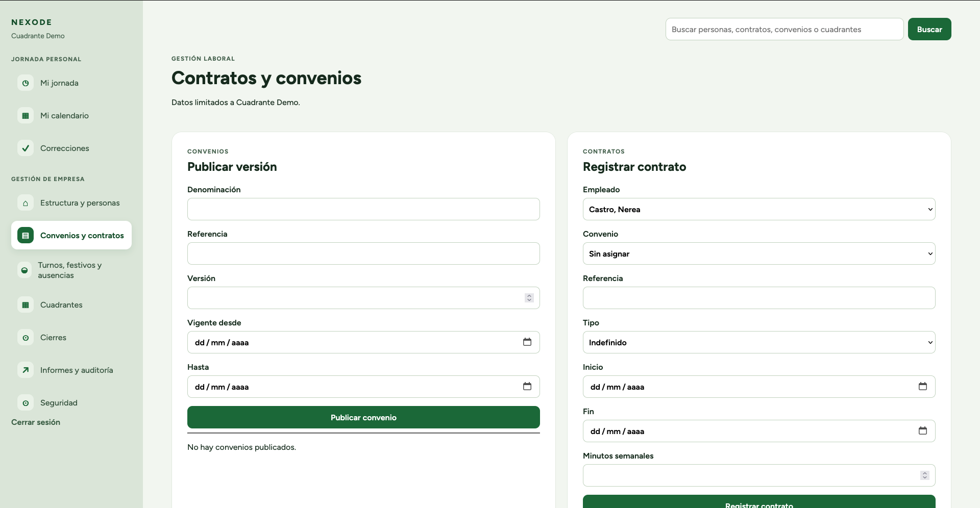
Task: Click the Buscar button
Action: 929,29
